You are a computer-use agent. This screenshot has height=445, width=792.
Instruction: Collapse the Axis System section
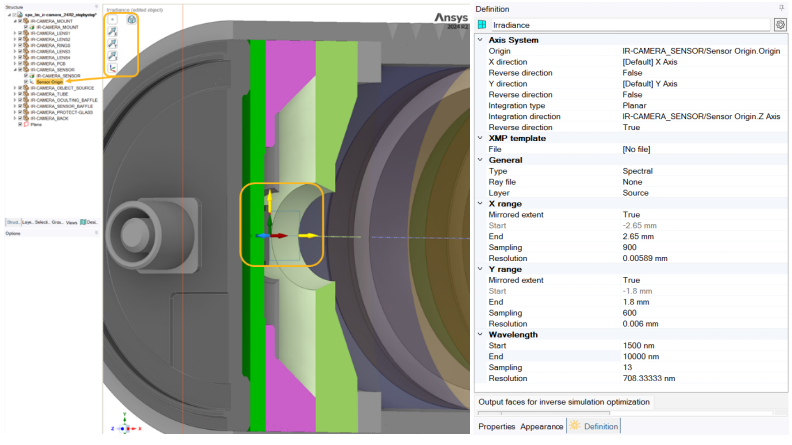pos(480,39)
